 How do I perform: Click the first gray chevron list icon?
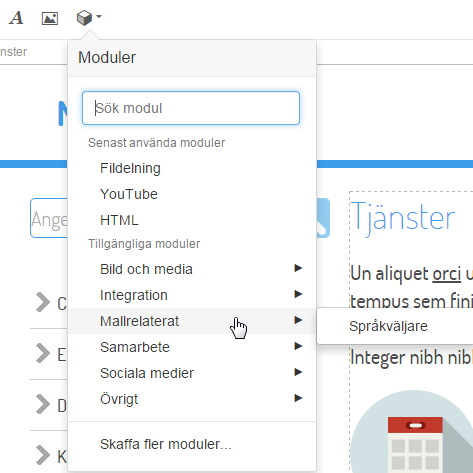tap(43, 302)
